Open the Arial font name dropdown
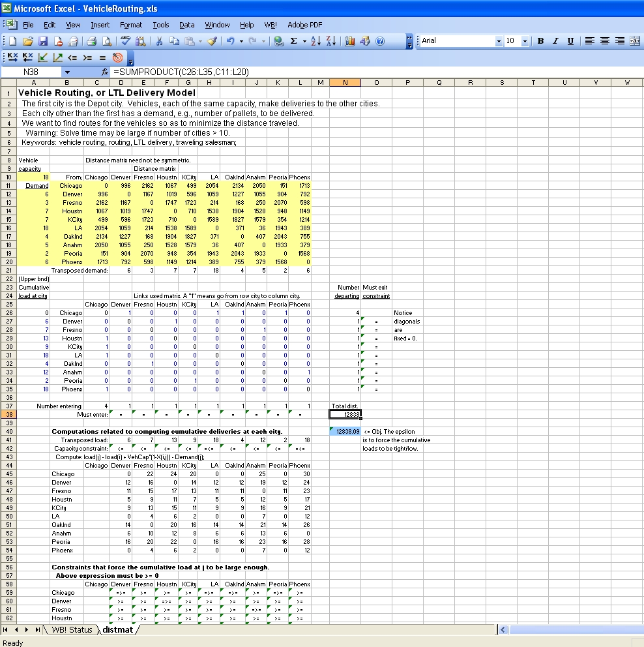 point(499,41)
